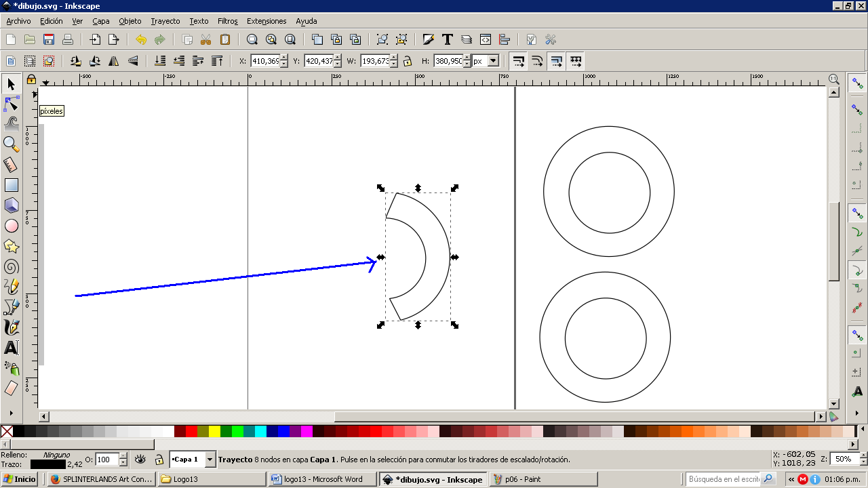Select the Selector arrow tool
Viewport: 868px width, 488px height.
coord(11,84)
